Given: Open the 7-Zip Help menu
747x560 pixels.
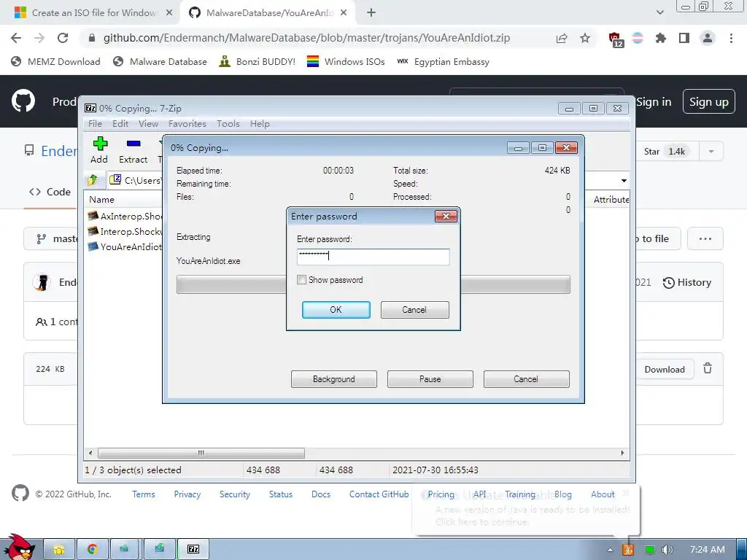Looking at the screenshot, I should (x=260, y=124).
